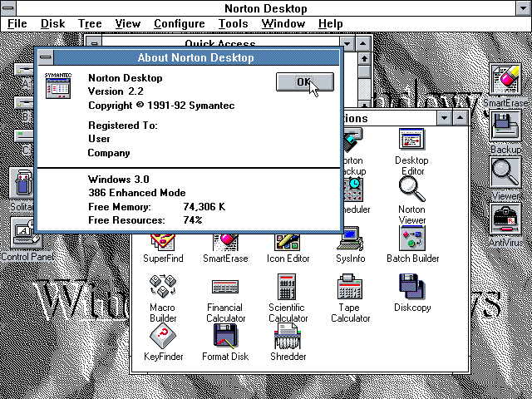Minimize the applications group window
The height and width of the screenshot is (399, 532).
(x=445, y=118)
